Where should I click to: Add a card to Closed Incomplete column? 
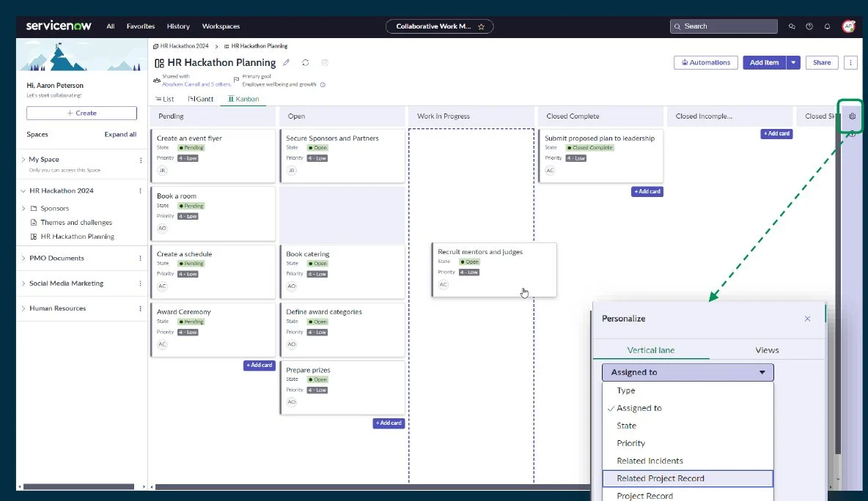pos(776,134)
